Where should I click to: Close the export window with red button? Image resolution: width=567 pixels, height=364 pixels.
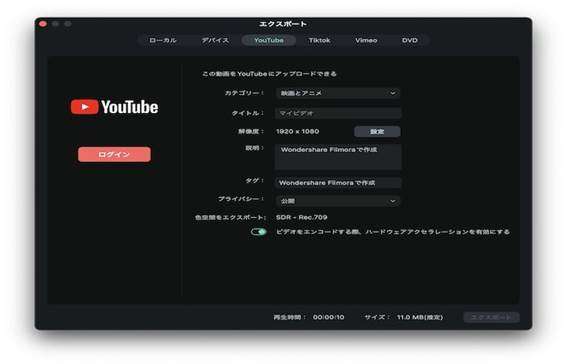tap(43, 24)
